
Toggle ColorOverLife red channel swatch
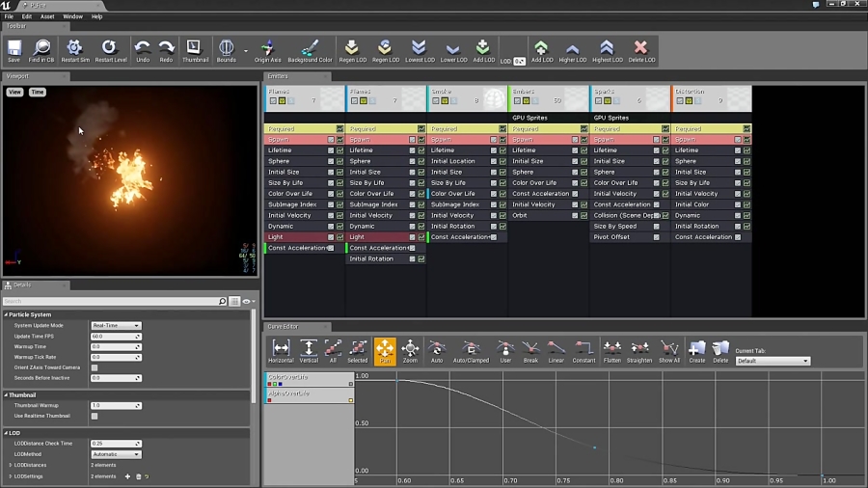(270, 384)
